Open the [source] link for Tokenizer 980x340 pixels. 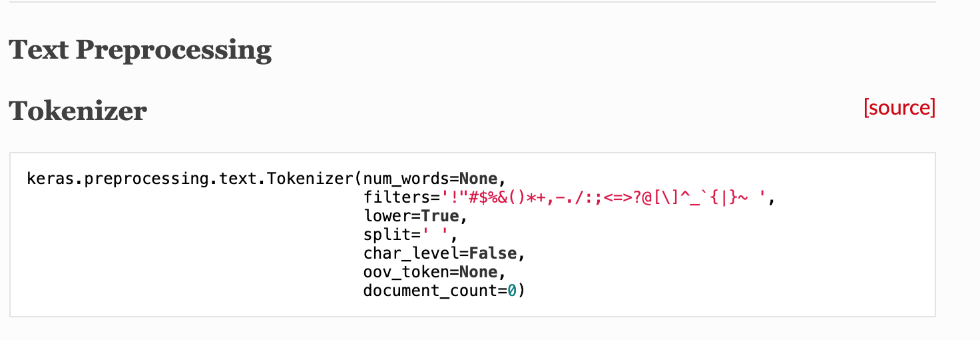coord(899,107)
